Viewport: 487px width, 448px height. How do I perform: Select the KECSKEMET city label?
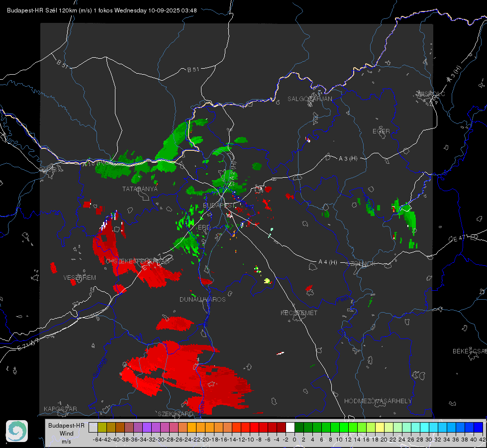pyautogui.click(x=299, y=313)
